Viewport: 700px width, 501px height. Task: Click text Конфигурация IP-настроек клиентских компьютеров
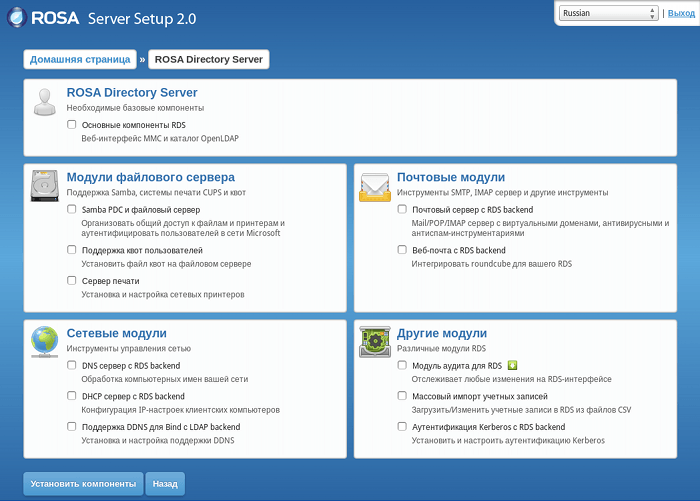[180, 410]
